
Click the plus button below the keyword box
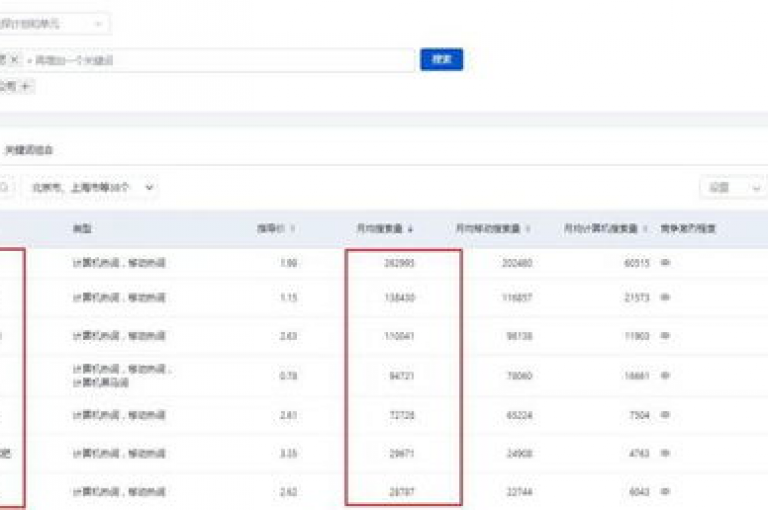pyautogui.click(x=26, y=87)
